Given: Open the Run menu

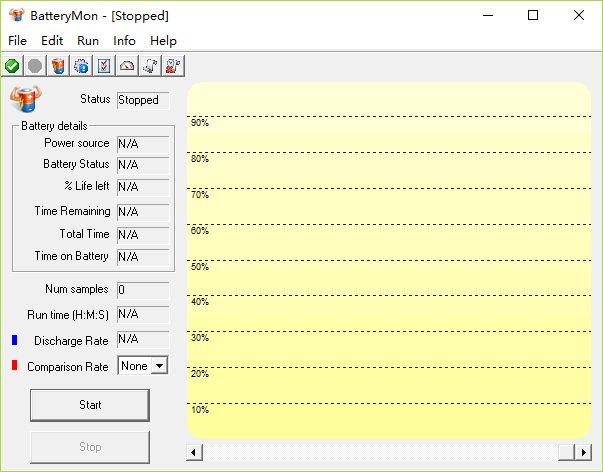Looking at the screenshot, I should pyautogui.click(x=88, y=40).
